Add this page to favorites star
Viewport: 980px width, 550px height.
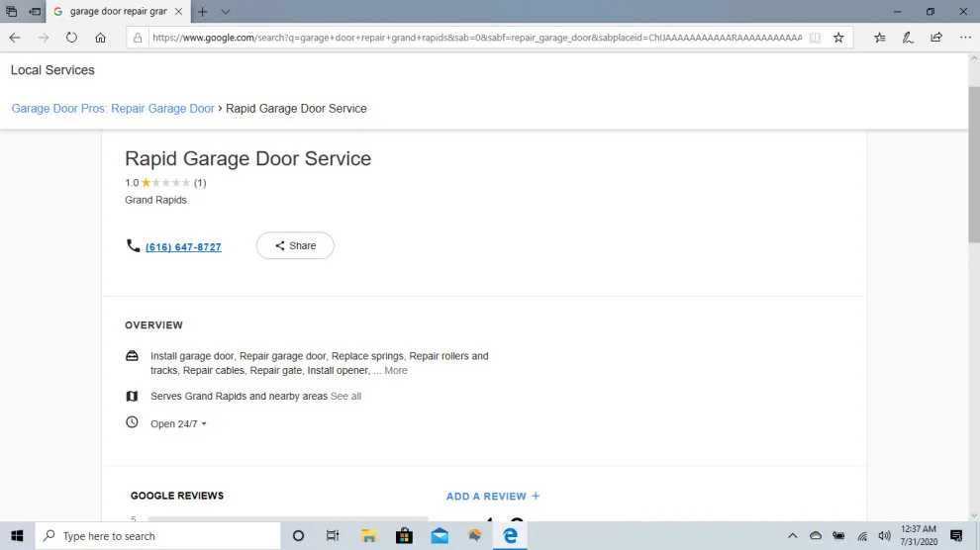(x=838, y=38)
